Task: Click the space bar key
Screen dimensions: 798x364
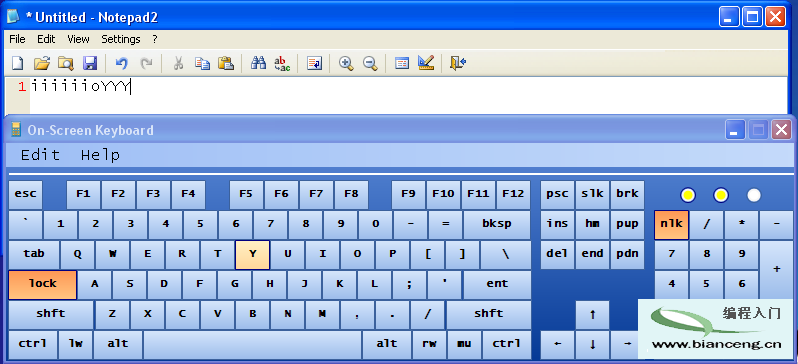Action: (x=252, y=345)
